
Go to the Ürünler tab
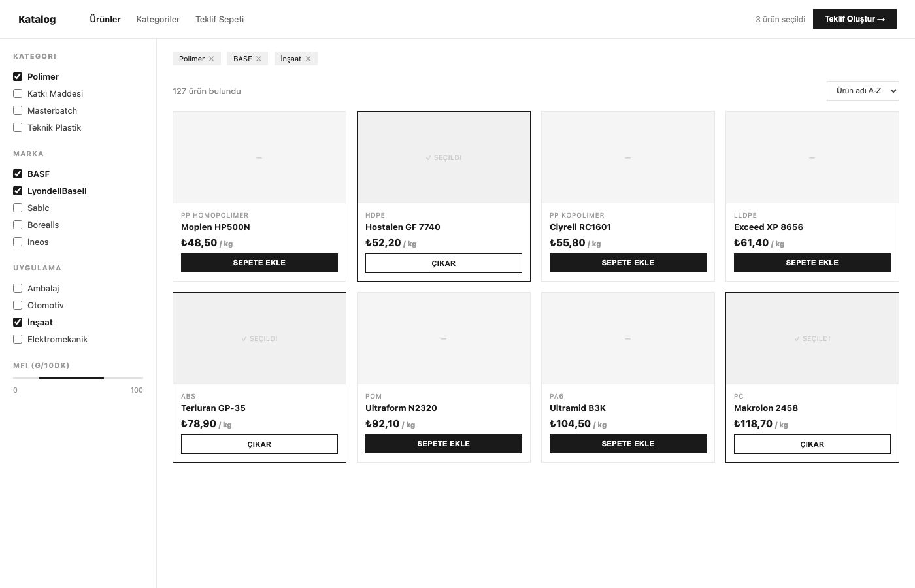tap(105, 19)
